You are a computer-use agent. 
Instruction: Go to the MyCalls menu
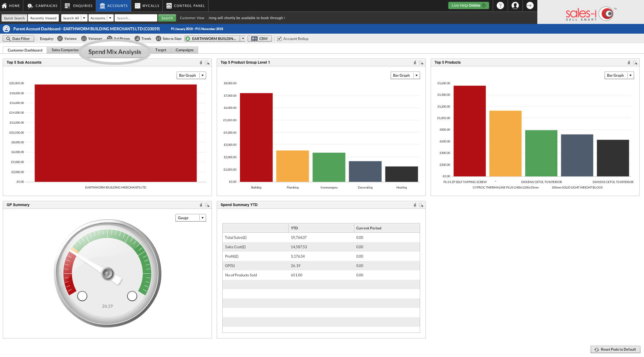[x=147, y=6]
